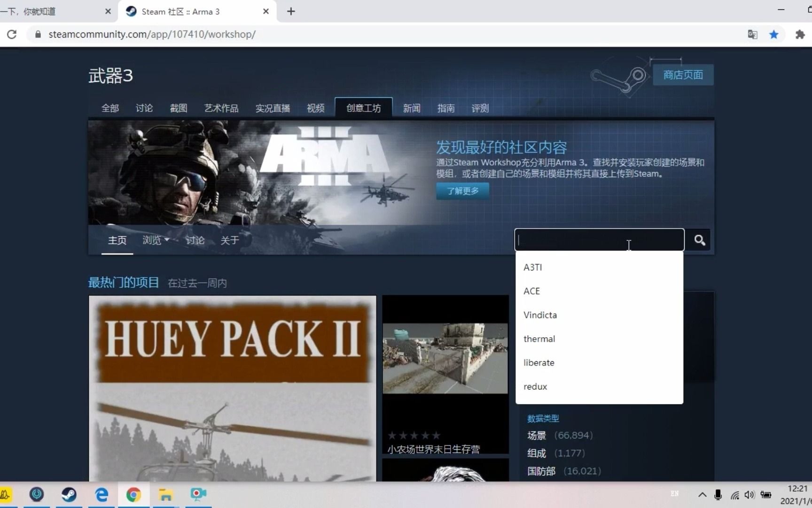Open the Chrome extensions puzzle icon
This screenshot has width=812, height=508.
(800, 34)
